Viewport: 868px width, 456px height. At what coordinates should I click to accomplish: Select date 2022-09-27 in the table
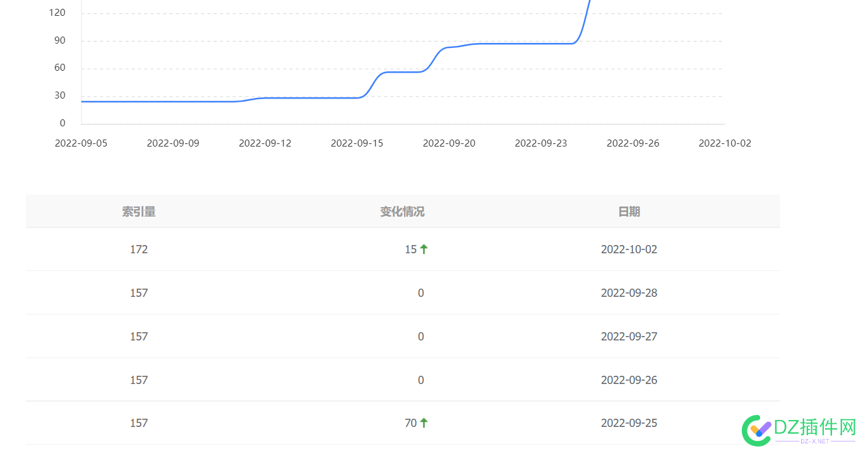point(629,337)
